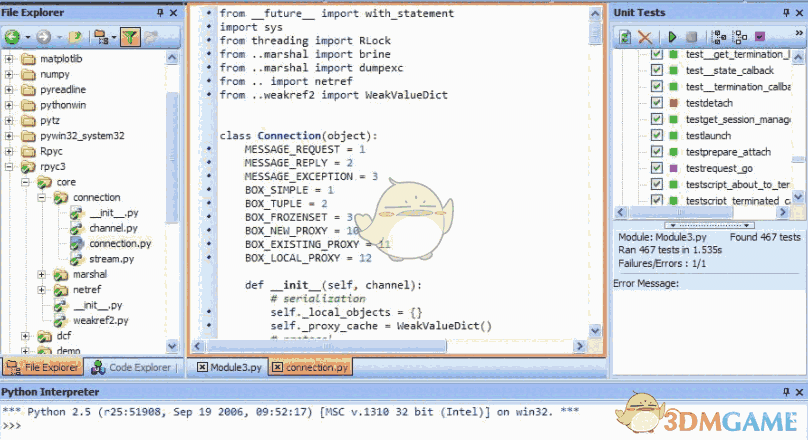Clear all tests with the X icon
This screenshot has width=808, height=440.
[x=645, y=37]
